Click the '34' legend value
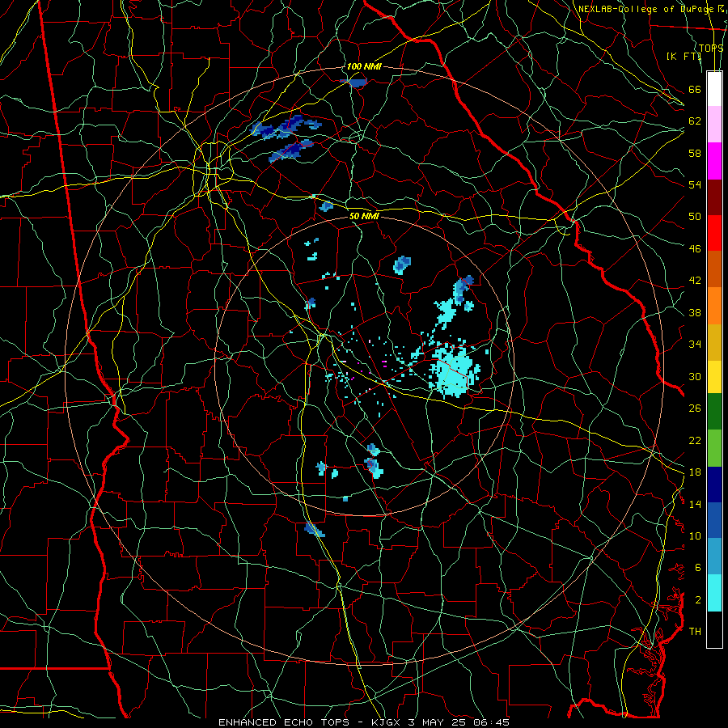Viewport: 728px width, 728px height. point(695,345)
